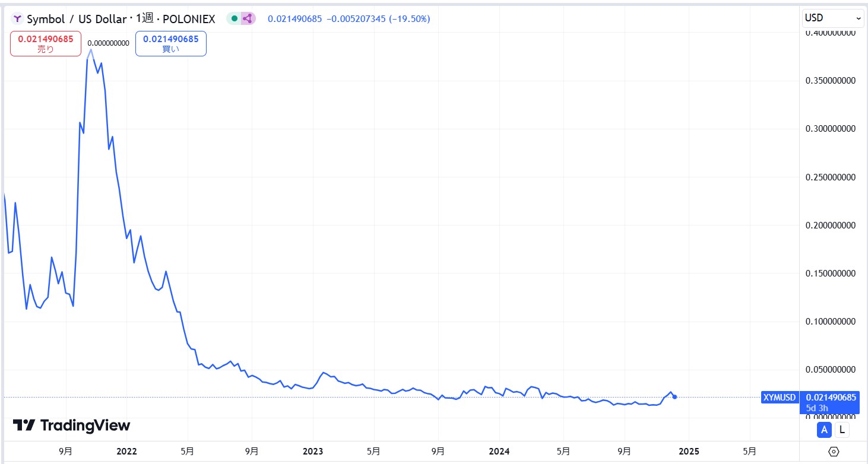
Task: Click the 2023 label on time axis
Action: click(x=313, y=451)
